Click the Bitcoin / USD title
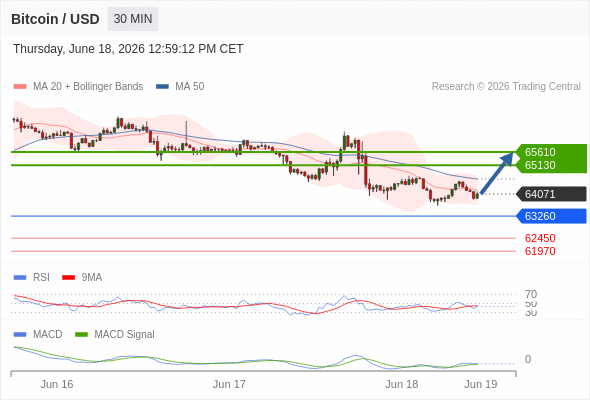The image size is (590, 400). tap(55, 19)
